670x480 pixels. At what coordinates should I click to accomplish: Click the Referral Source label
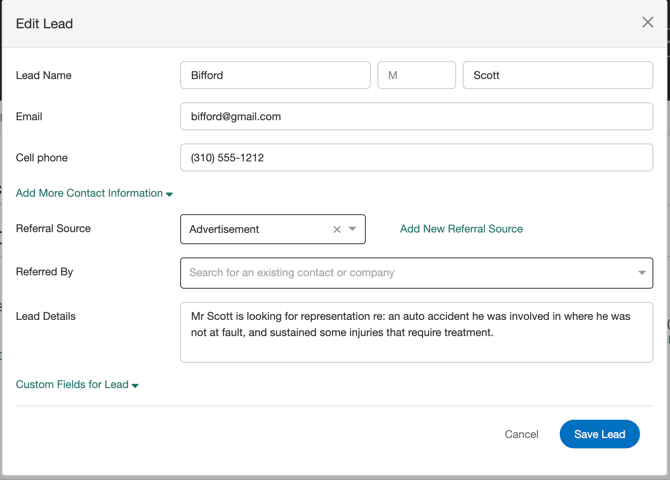coord(53,229)
